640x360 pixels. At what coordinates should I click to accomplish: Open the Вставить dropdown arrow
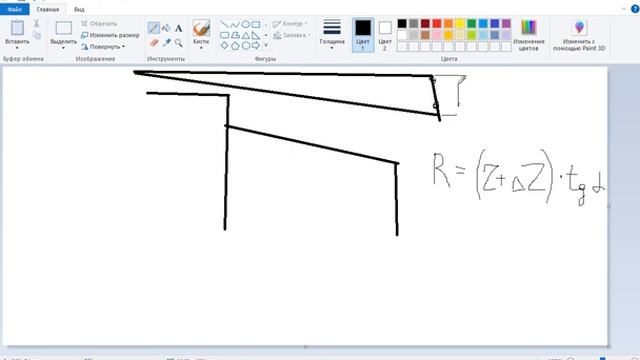tap(17, 48)
